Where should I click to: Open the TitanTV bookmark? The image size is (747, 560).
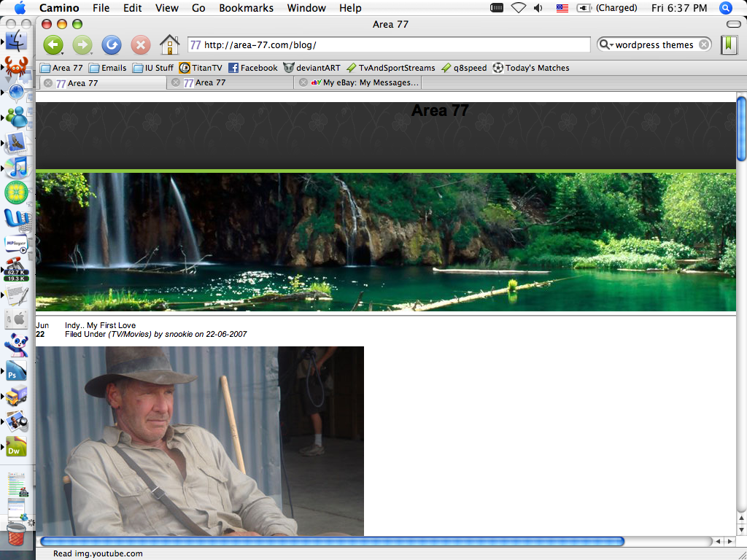(201, 68)
